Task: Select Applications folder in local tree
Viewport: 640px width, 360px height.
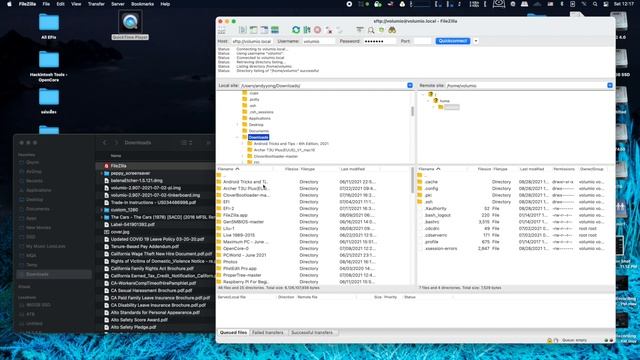Action: pyautogui.click(x=259, y=118)
